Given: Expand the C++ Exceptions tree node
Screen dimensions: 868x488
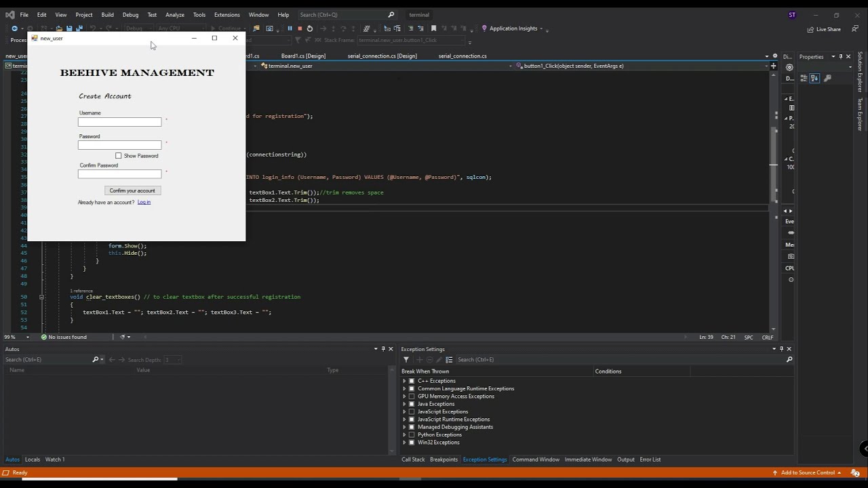Looking at the screenshot, I should (x=404, y=381).
